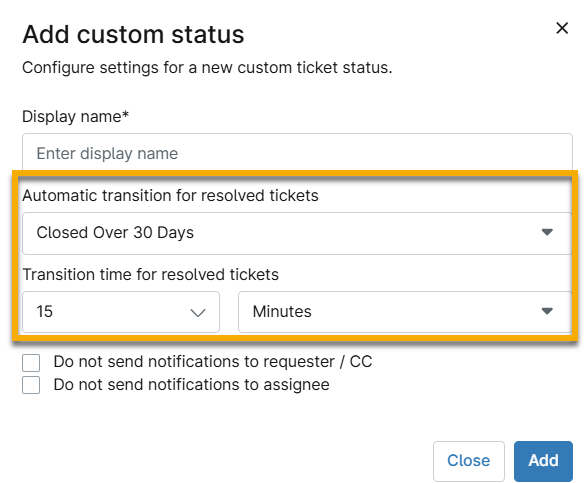Check Do not send notifications to requester / CC
This screenshot has width=585, height=483.
pyautogui.click(x=31, y=363)
